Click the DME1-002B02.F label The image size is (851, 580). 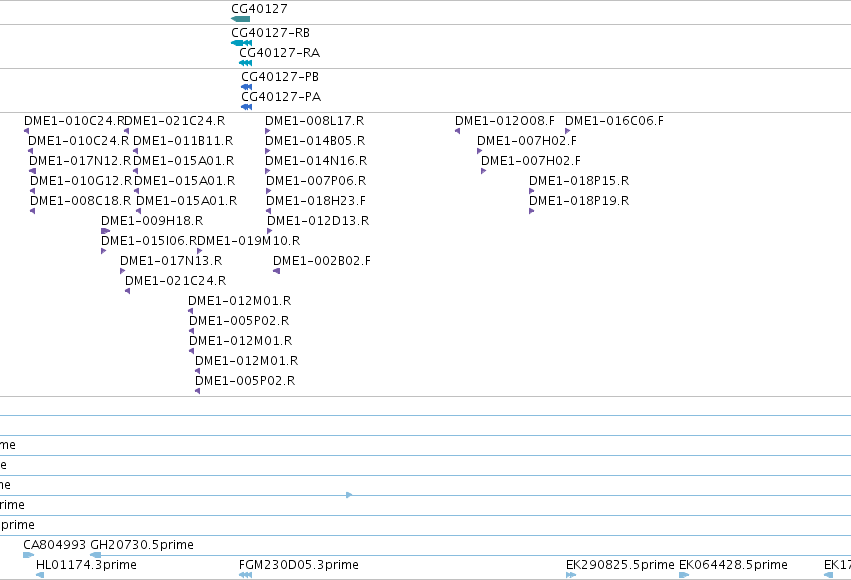[x=322, y=261]
